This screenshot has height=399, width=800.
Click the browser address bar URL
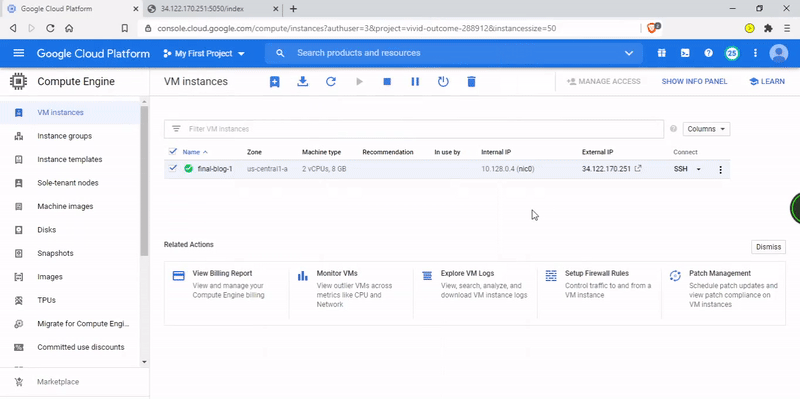pyautogui.click(x=357, y=29)
